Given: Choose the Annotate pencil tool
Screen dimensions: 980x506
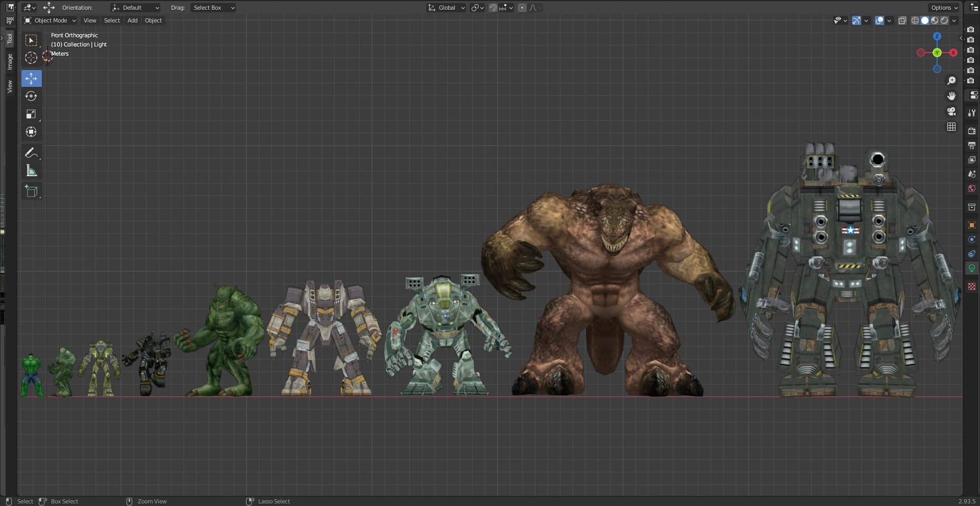Looking at the screenshot, I should (31, 153).
